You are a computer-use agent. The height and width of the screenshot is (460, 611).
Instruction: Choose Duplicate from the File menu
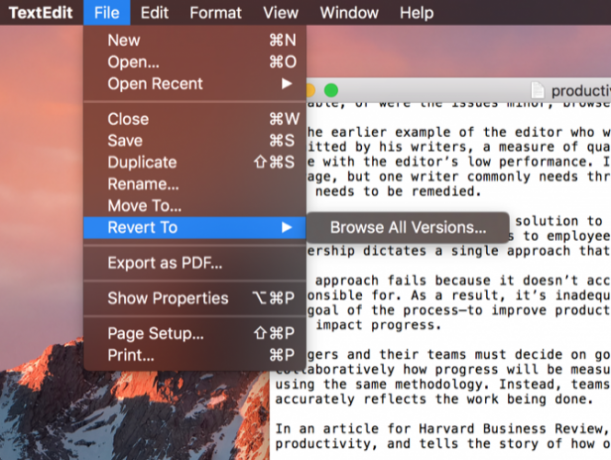click(194, 162)
